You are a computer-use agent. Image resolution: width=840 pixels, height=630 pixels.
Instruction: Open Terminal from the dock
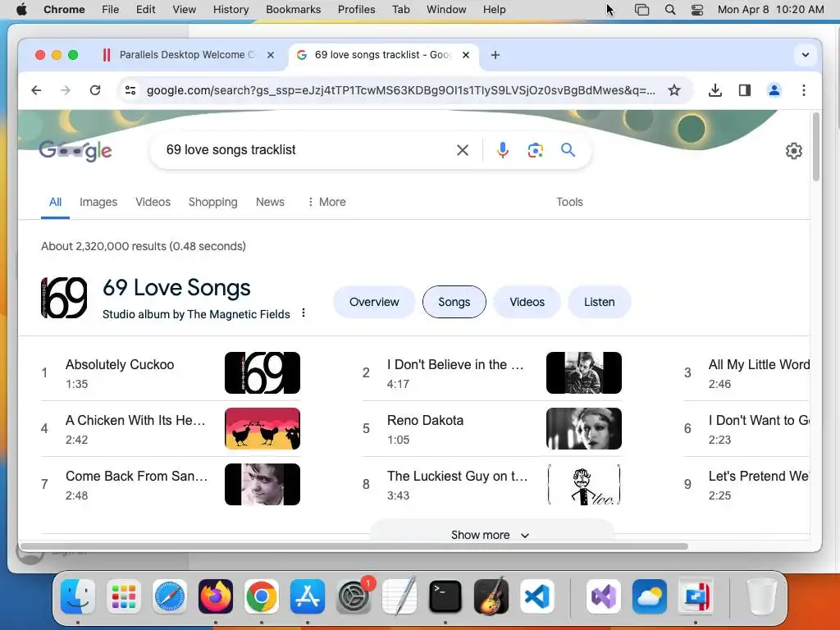tap(445, 596)
